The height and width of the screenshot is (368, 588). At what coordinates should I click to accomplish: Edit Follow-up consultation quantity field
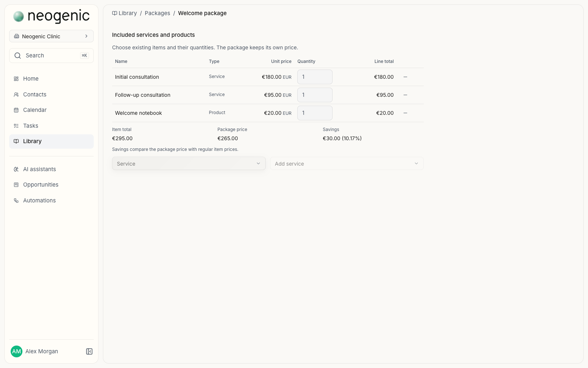pos(315,95)
